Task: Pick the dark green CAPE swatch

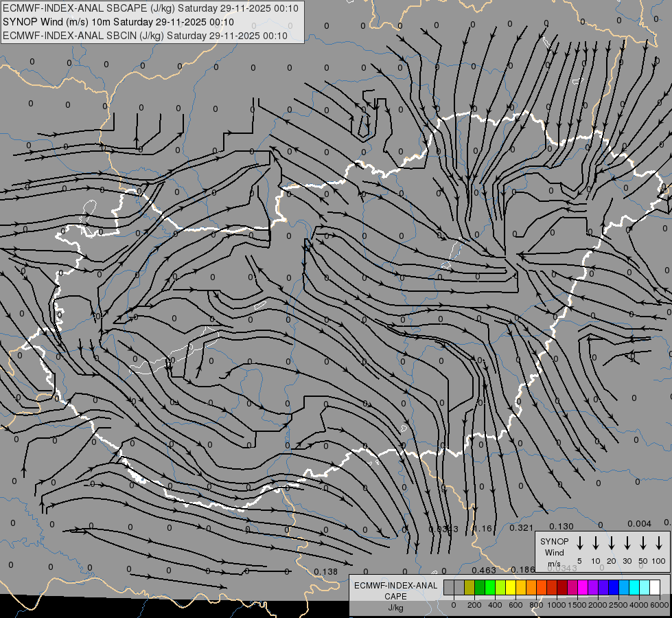Action: 480,587
